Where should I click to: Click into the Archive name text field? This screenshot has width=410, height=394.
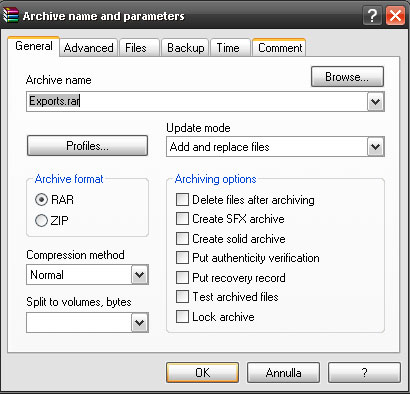pos(197,101)
